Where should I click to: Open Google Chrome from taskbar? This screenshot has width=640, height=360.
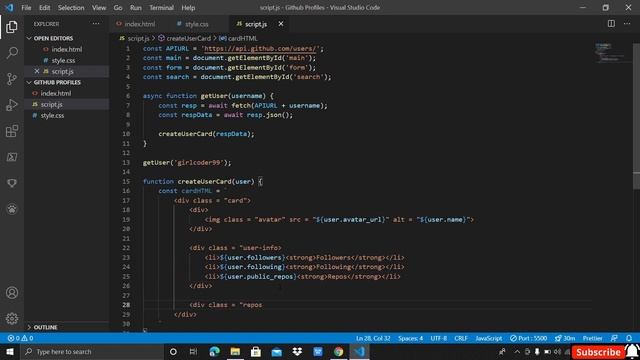pyautogui.click(x=338, y=351)
